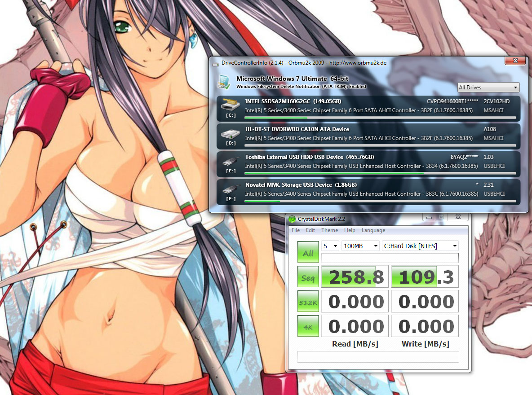This screenshot has height=395, width=532.
Task: Click the 4K read result 0.000
Action: (355, 326)
